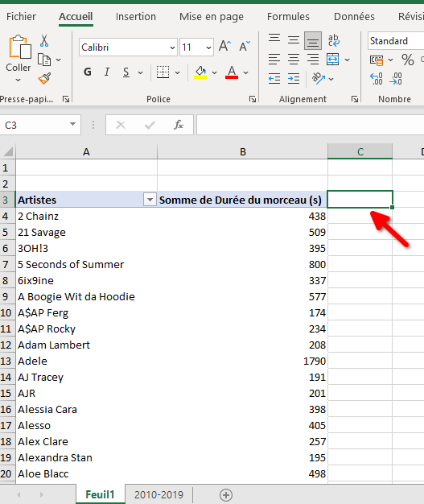This screenshot has height=504, width=424.
Task: Open the Insertion tab
Action: [135, 16]
